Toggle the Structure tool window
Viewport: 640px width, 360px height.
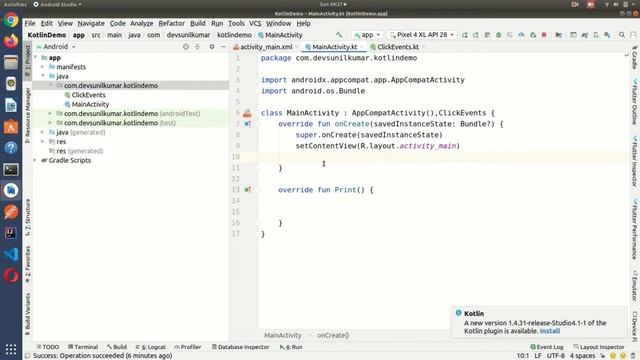click(28, 218)
